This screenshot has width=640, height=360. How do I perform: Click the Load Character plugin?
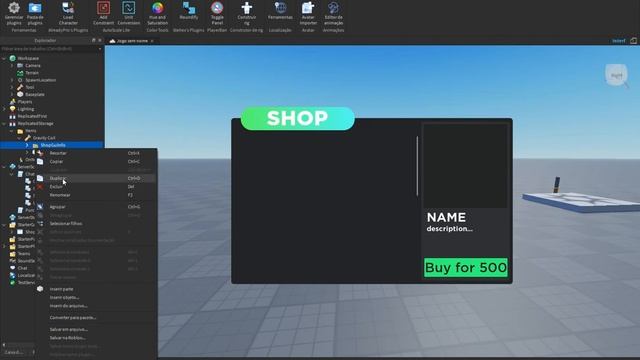click(68, 13)
